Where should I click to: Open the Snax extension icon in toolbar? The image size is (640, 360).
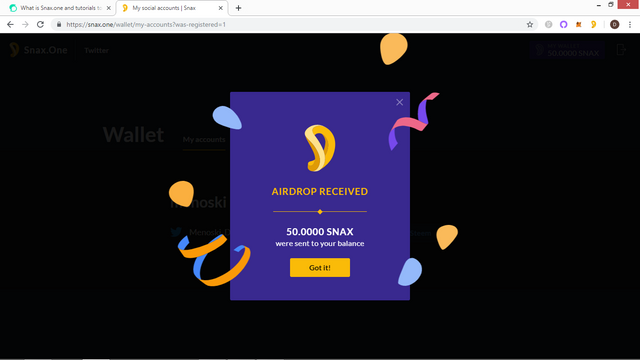coord(593,24)
